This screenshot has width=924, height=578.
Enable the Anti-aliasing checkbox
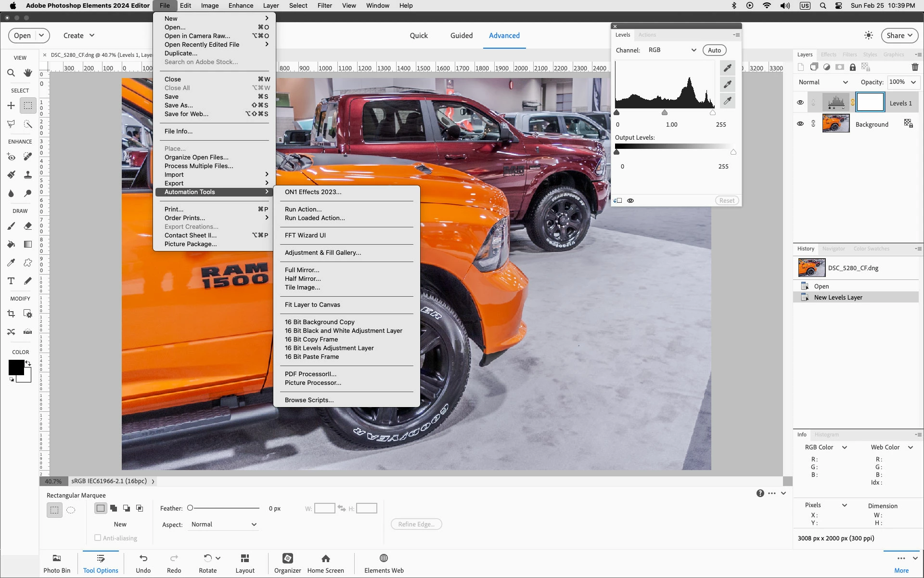pos(98,538)
